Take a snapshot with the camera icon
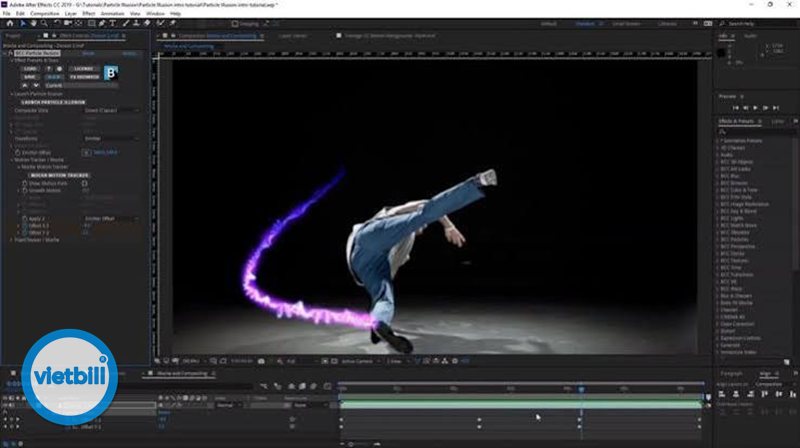The height and width of the screenshot is (448, 800). [261, 361]
